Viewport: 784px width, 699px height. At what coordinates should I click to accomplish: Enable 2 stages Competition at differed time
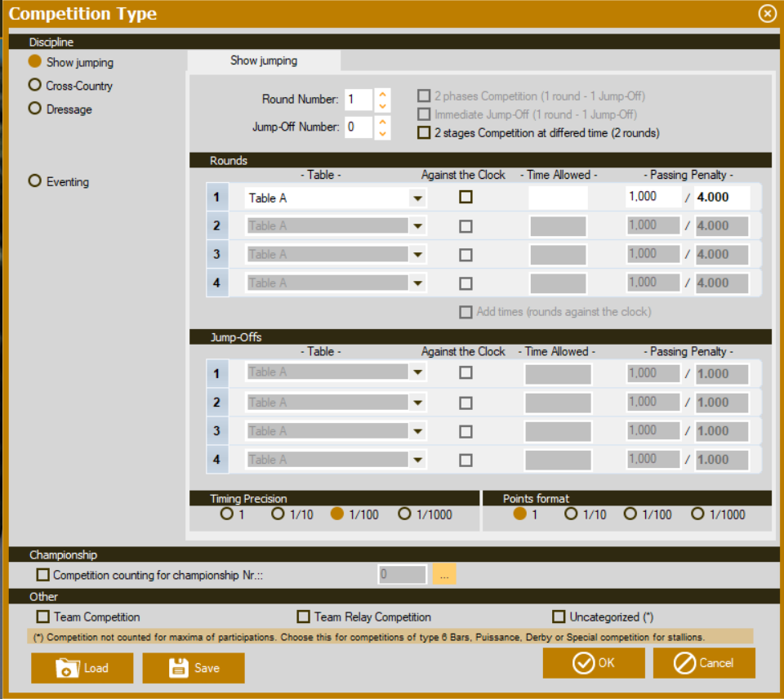coord(424,132)
